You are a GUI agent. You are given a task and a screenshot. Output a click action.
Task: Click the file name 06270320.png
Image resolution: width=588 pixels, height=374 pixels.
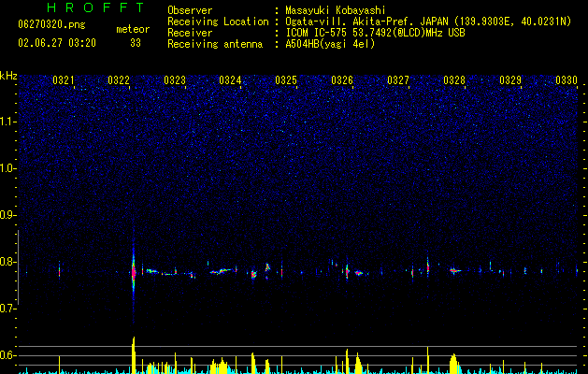(x=51, y=25)
